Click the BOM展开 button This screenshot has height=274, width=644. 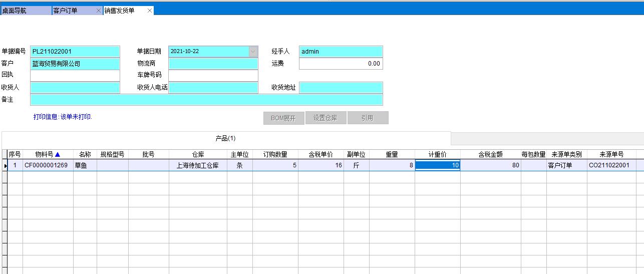283,118
